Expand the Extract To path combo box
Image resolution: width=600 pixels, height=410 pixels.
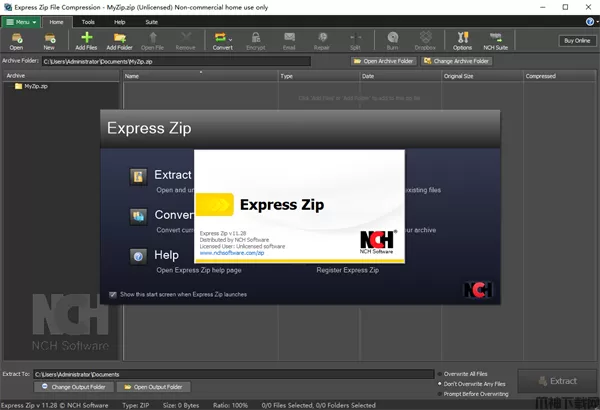428,374
